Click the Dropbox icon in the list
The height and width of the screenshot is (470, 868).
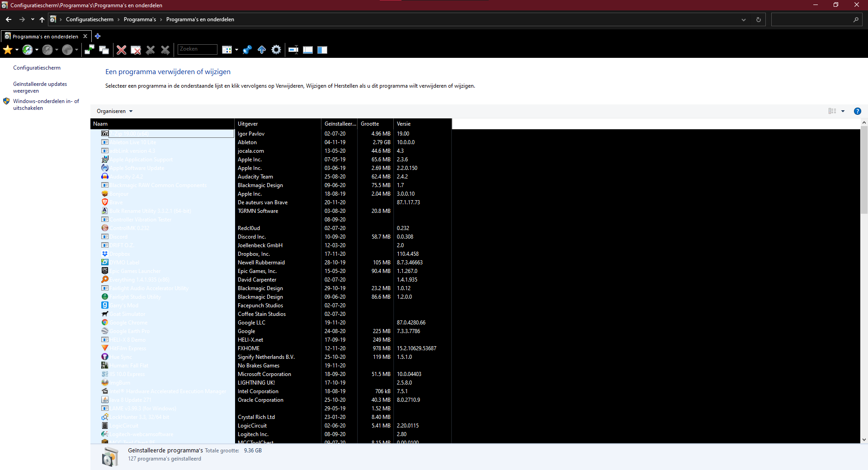pos(105,254)
